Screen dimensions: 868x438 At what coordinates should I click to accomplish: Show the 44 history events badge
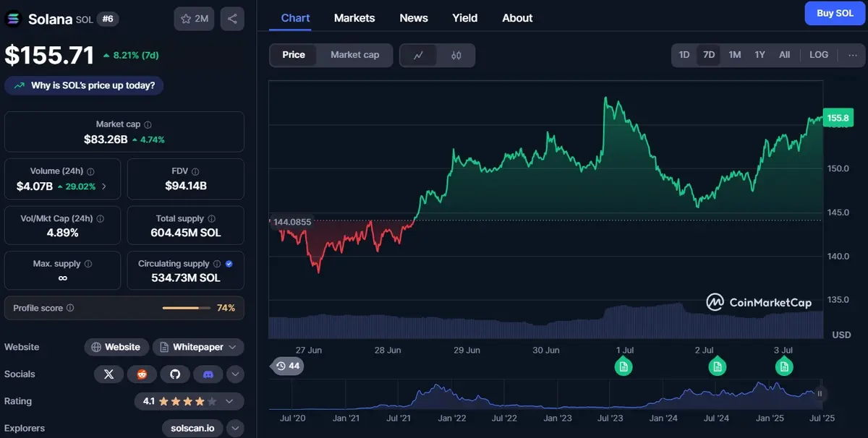(287, 366)
